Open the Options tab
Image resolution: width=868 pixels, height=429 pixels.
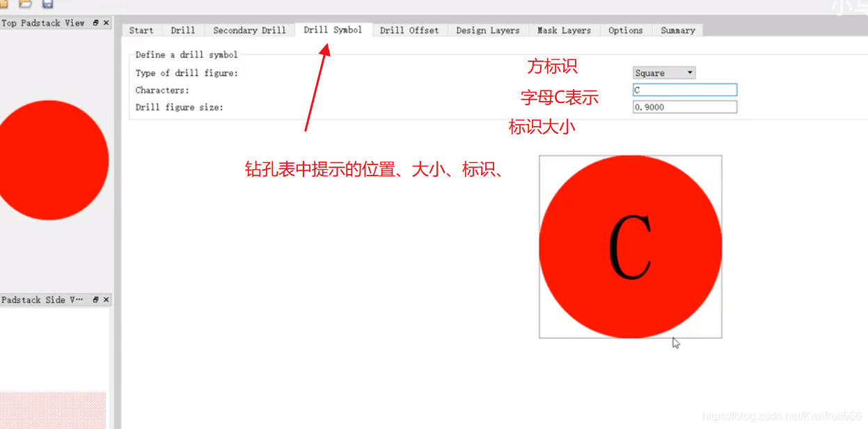[x=625, y=30]
